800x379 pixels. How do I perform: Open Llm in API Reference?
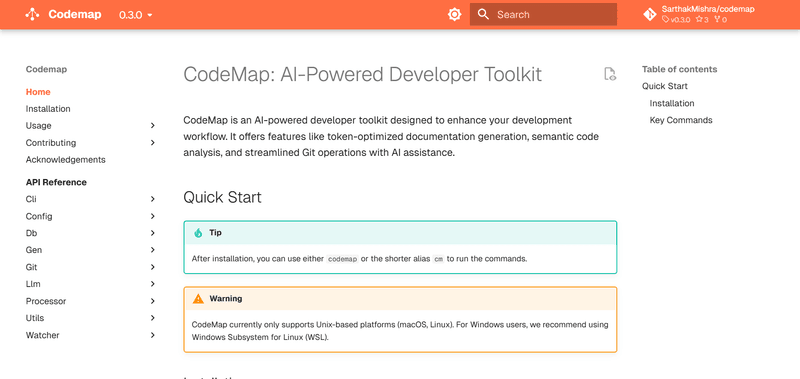pyautogui.click(x=33, y=284)
